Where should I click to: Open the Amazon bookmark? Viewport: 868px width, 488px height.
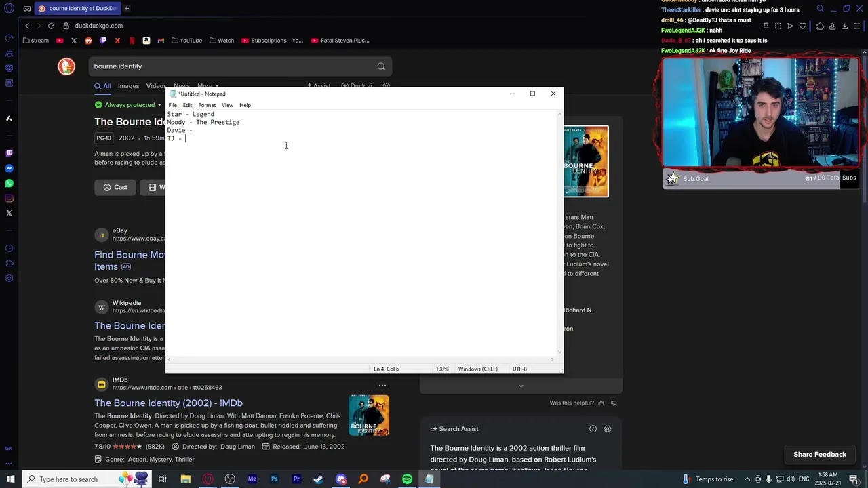(x=146, y=41)
